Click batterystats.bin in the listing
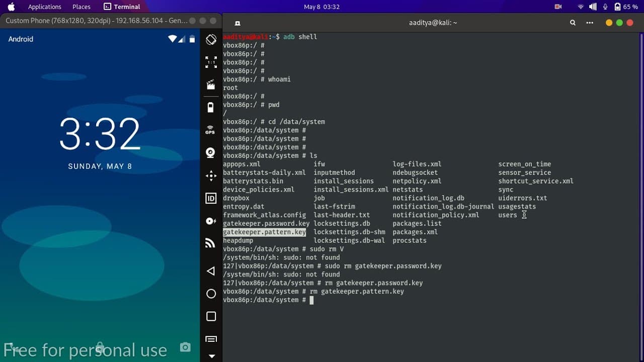This screenshot has height=362, width=644. click(x=253, y=182)
